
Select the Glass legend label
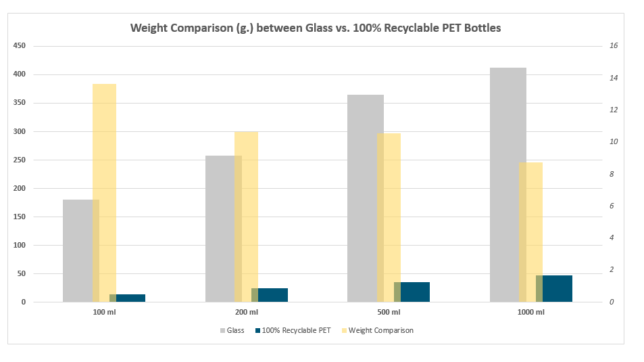tap(235, 331)
